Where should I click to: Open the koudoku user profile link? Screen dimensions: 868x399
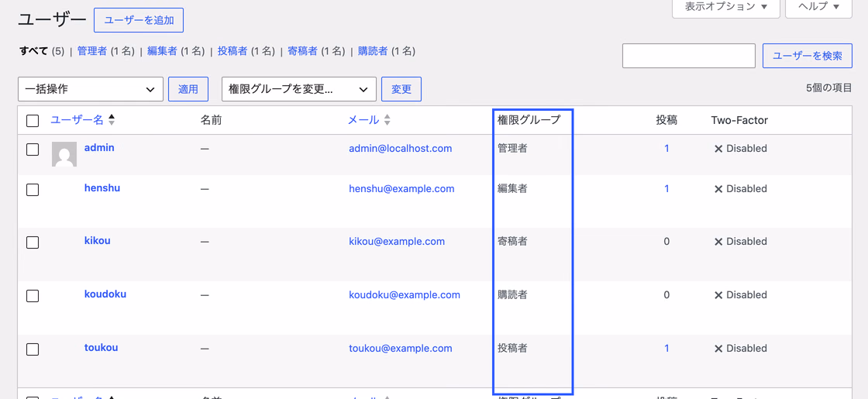pos(105,294)
